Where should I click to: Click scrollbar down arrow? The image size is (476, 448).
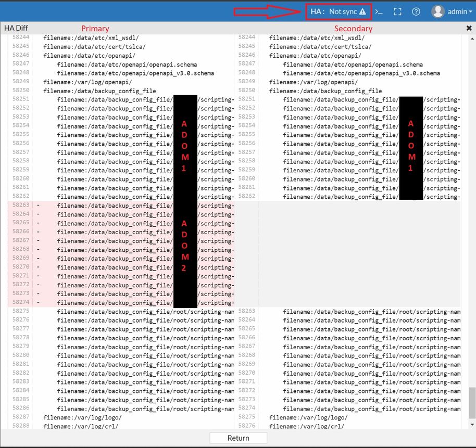click(x=472, y=425)
